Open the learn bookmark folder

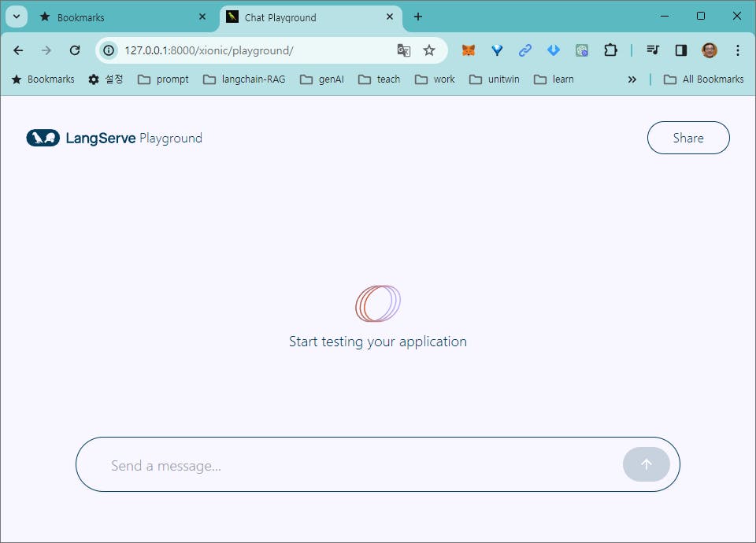(554, 79)
